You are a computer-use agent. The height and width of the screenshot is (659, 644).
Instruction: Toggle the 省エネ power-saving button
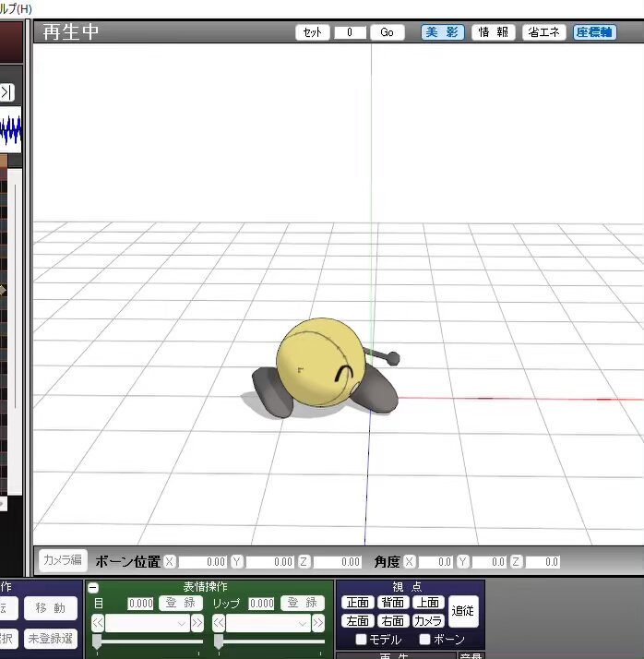[544, 32]
